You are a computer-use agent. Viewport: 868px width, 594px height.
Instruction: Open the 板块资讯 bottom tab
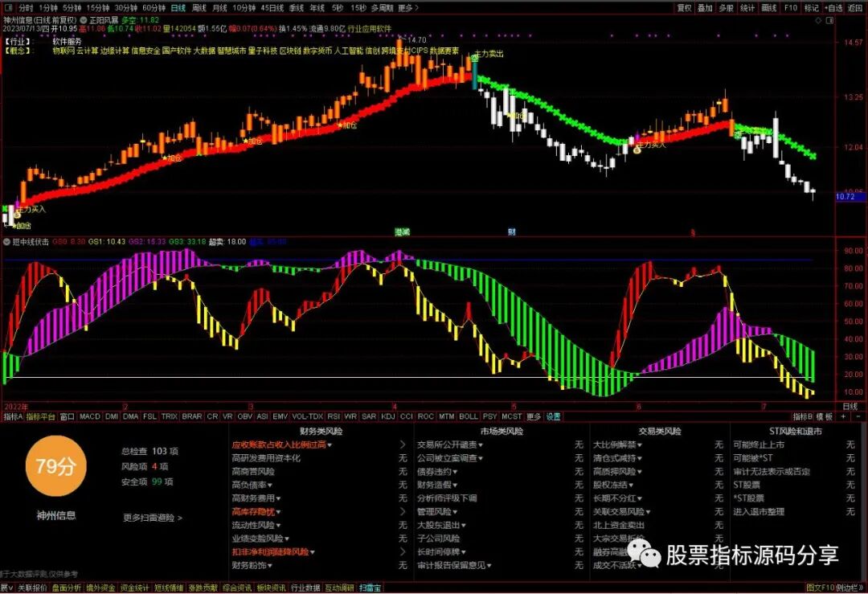[x=271, y=588]
